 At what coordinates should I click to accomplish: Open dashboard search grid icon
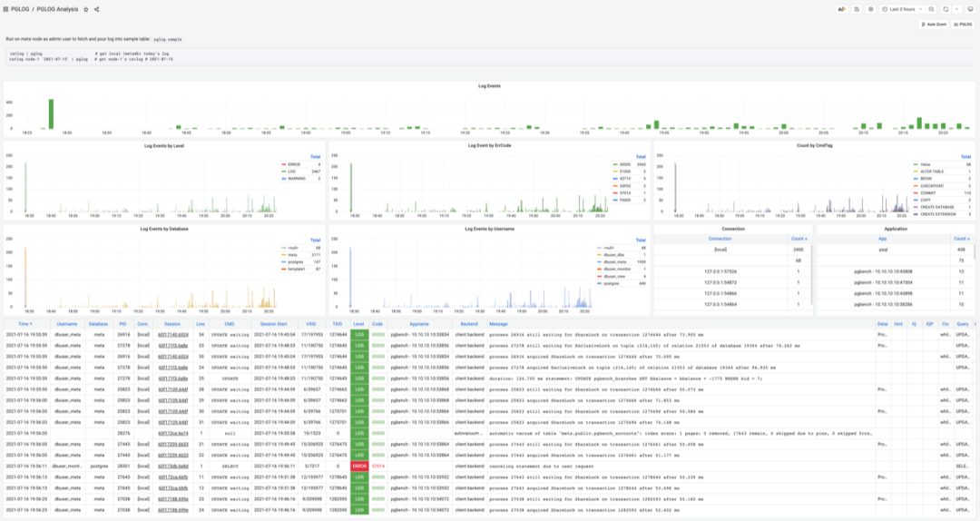(x=5, y=9)
